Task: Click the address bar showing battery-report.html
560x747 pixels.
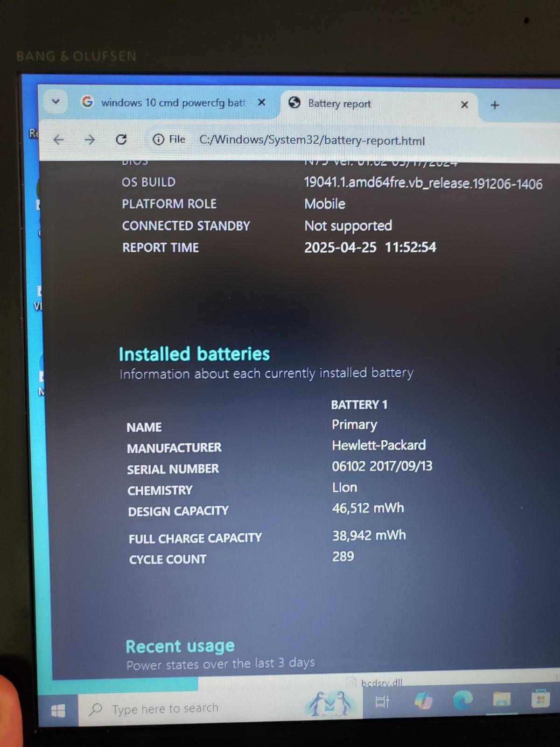Action: [x=312, y=141]
